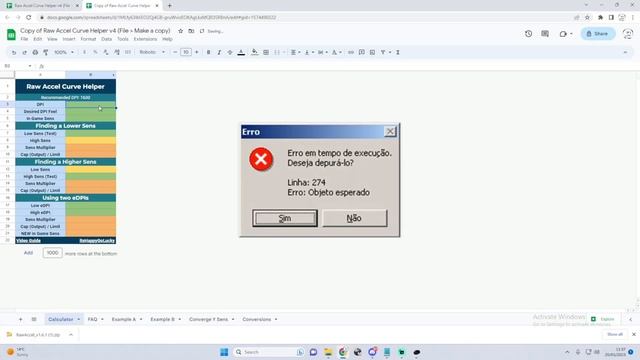Open the text rotation dropdown
The image size is (640, 360).
click(x=336, y=52)
